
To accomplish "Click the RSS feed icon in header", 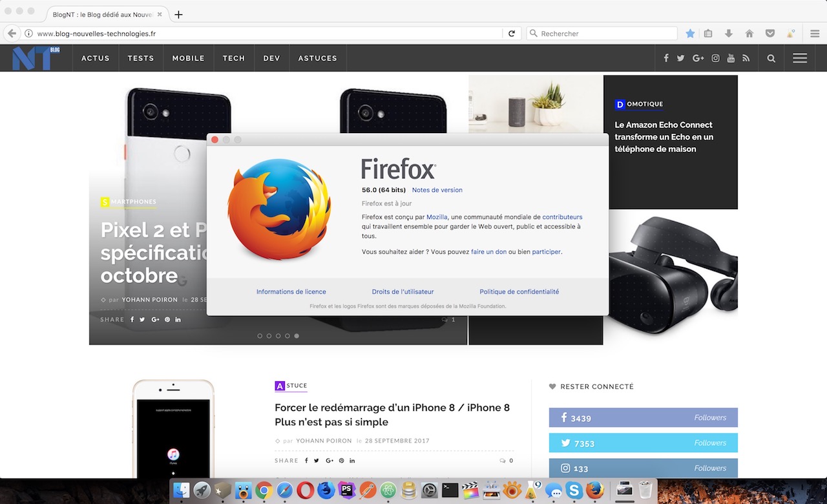I will [x=746, y=58].
